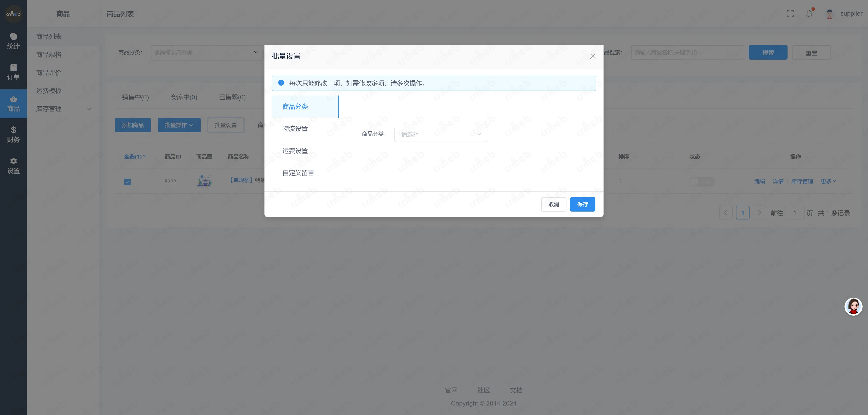This screenshot has width=868, height=415.
Task: Expand the 批量操作 dropdown button
Action: (x=179, y=125)
